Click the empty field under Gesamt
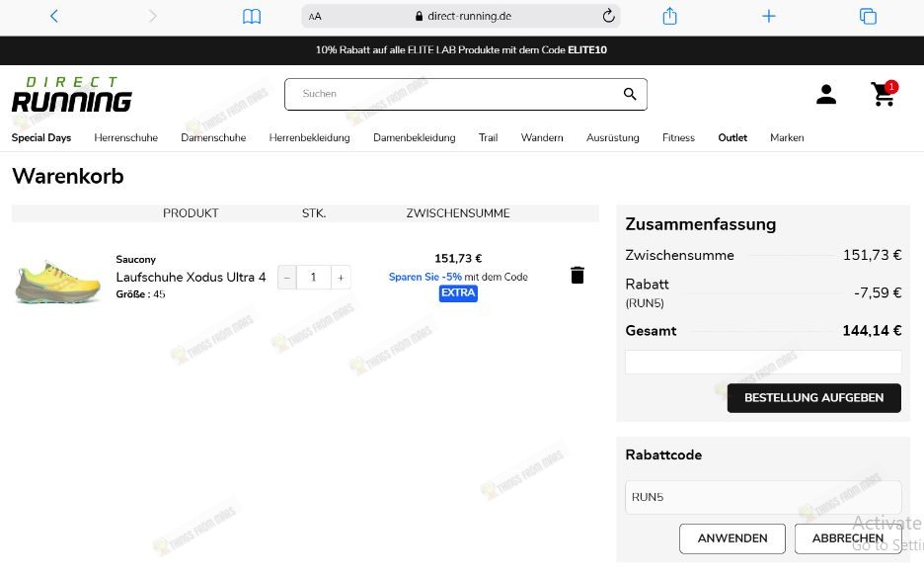 763,362
